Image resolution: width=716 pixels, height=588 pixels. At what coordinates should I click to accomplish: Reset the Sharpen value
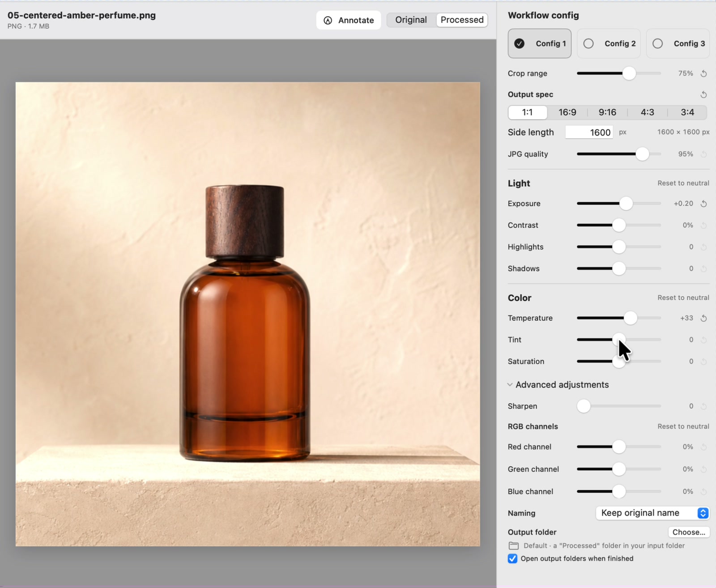[x=703, y=406]
